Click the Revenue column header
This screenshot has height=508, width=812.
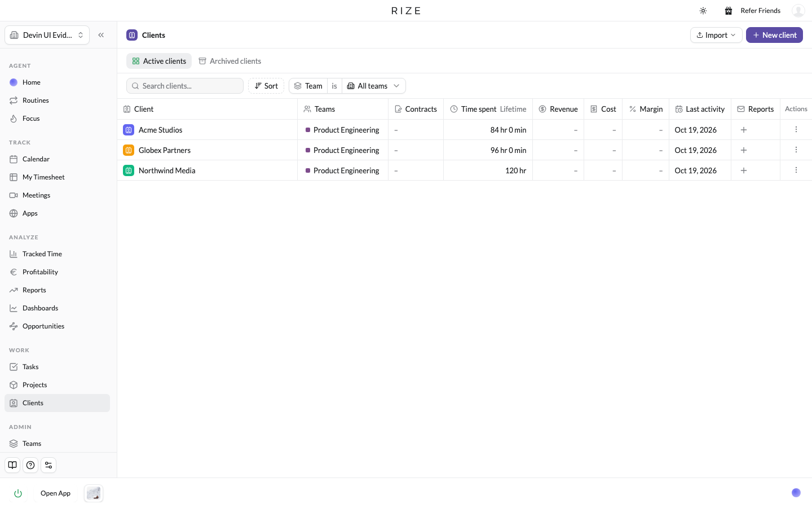(x=558, y=109)
